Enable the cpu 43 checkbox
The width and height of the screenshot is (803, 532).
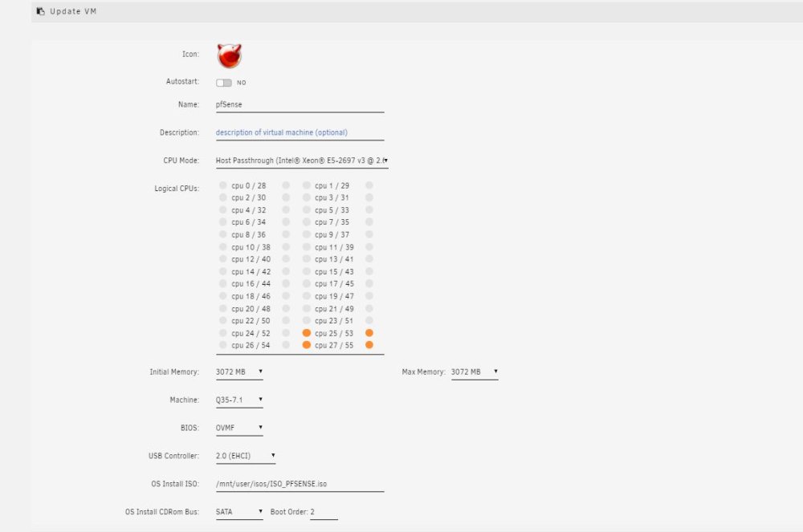tap(369, 271)
